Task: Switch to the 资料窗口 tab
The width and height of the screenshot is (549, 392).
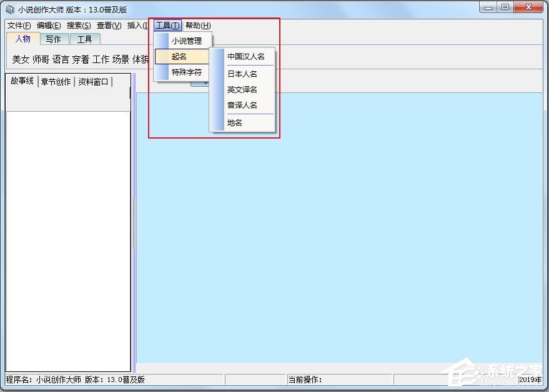Action: tap(93, 82)
